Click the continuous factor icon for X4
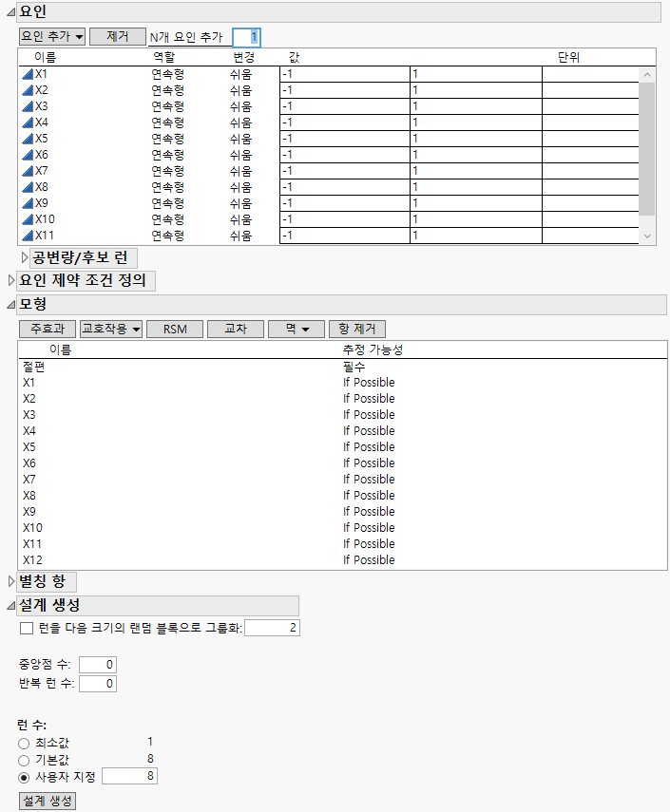This screenshot has height=812, width=670. pyautogui.click(x=28, y=123)
